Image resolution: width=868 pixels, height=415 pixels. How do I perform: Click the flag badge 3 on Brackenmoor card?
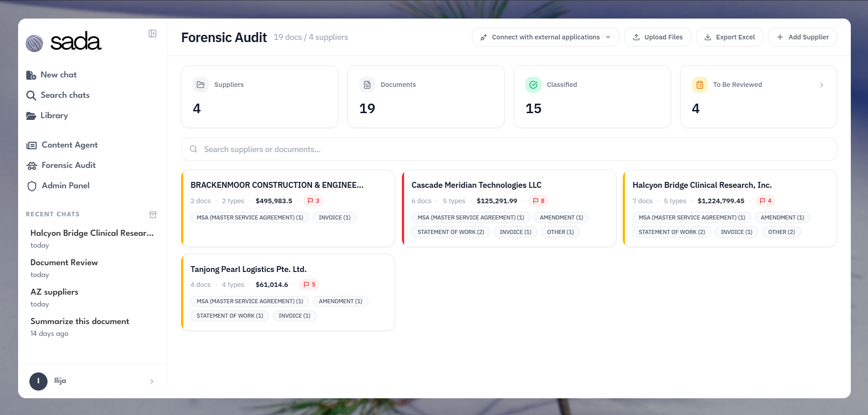314,201
